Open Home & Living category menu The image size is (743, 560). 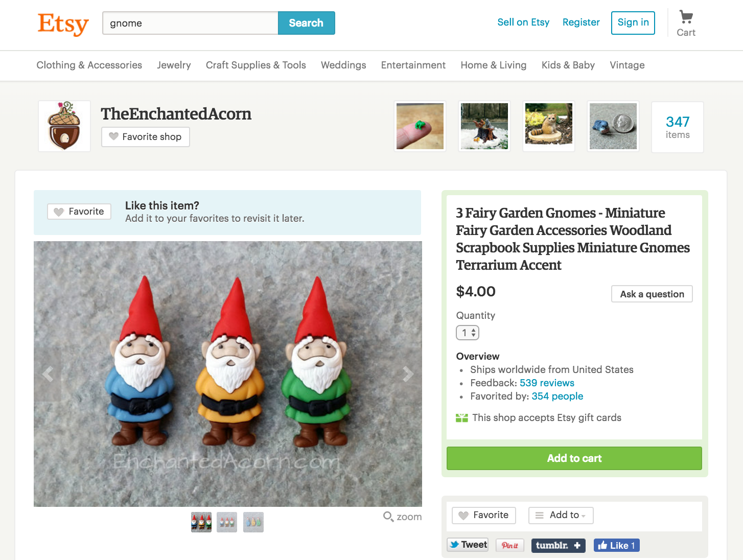click(494, 65)
